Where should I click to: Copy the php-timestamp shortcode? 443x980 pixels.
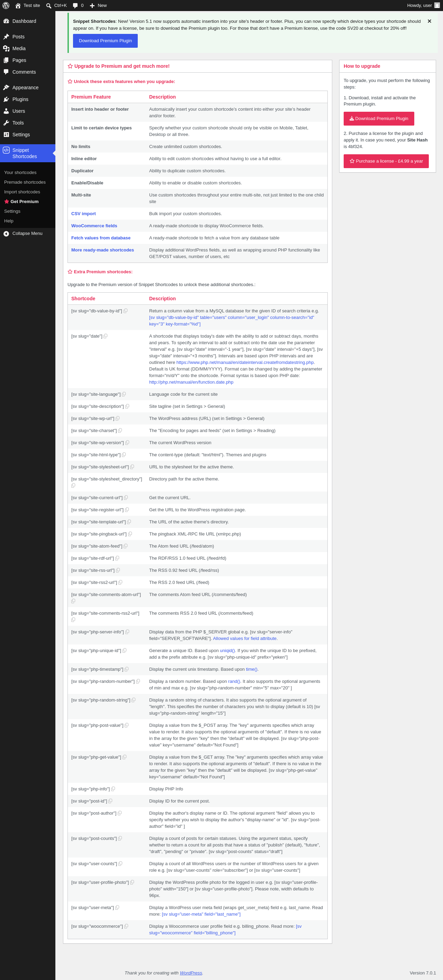tap(127, 669)
